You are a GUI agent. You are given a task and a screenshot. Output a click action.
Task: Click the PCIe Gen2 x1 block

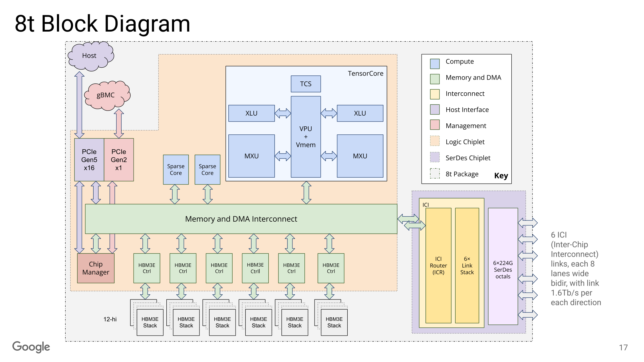coord(119,160)
